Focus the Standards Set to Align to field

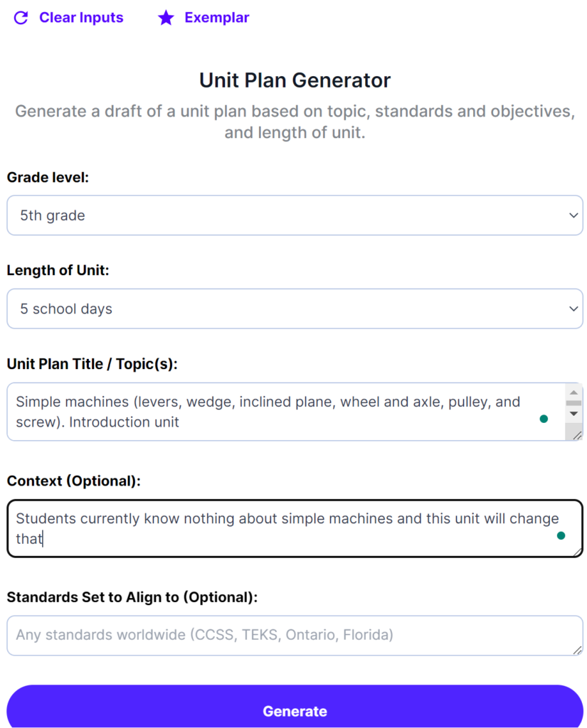285,635
